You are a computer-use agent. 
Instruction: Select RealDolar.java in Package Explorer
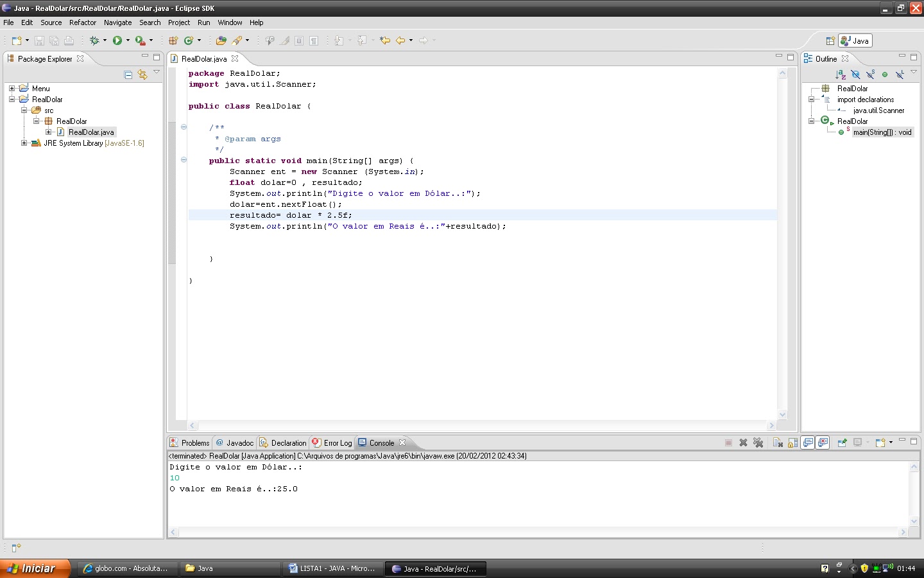(91, 132)
